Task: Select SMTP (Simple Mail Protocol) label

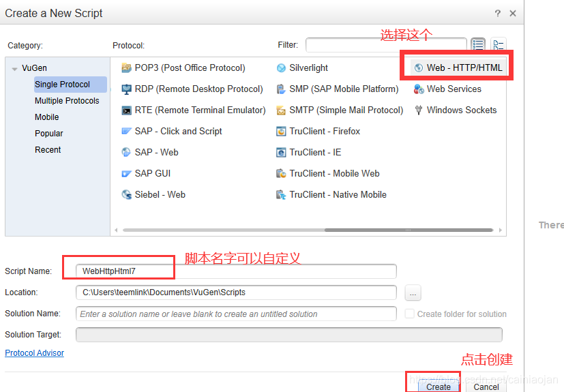Action: click(x=346, y=110)
